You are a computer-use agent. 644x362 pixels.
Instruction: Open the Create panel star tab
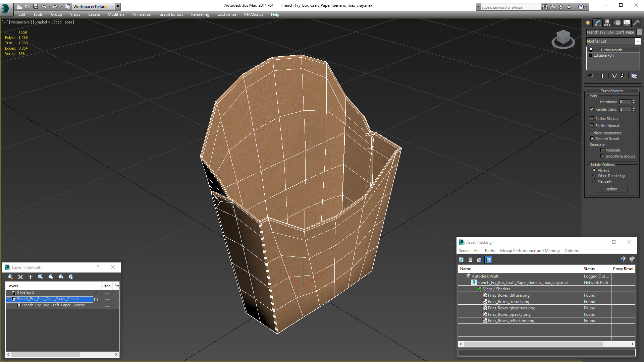(x=588, y=23)
